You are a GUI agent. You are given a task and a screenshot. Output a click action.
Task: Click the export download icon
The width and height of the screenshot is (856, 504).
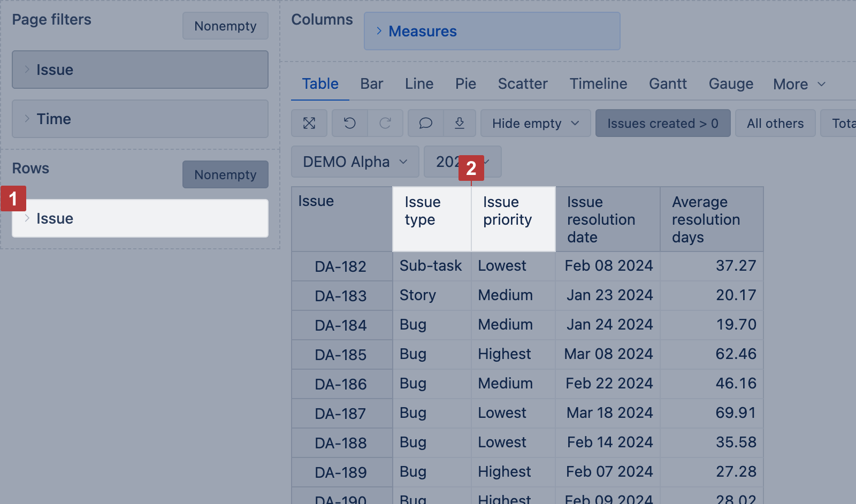click(460, 124)
